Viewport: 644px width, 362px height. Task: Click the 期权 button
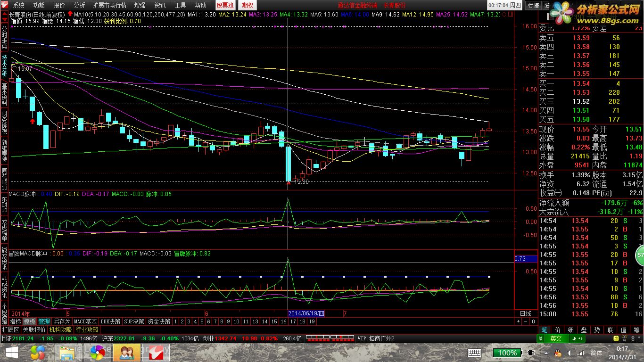tap(247, 5)
